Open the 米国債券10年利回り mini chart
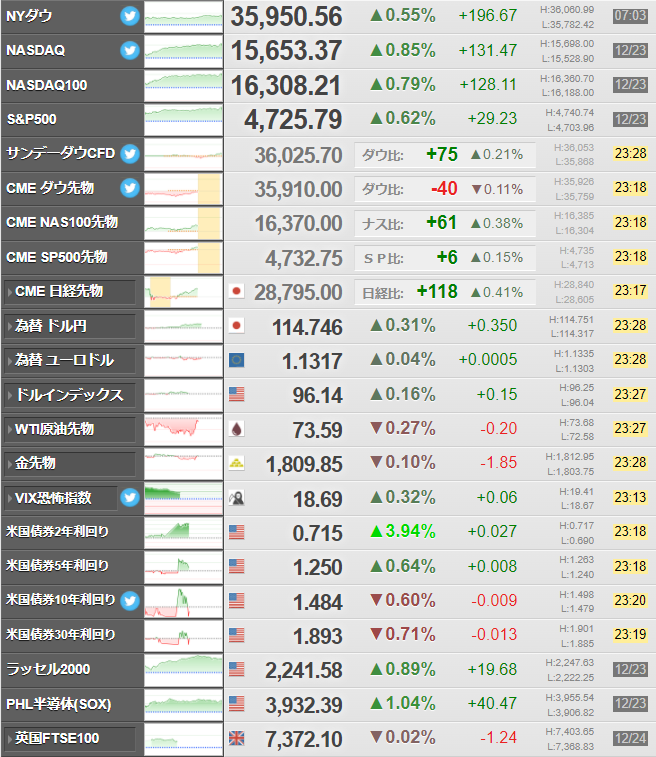The image size is (656, 757). (x=183, y=602)
